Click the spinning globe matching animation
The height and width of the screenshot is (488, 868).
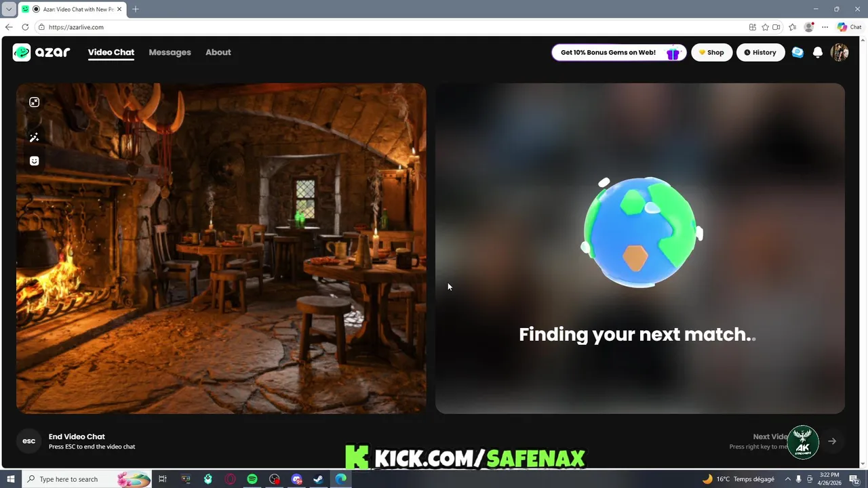641,232
